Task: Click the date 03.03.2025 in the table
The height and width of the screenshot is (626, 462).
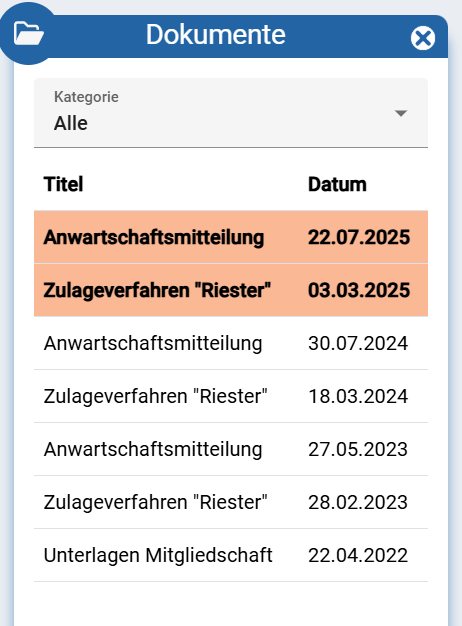Action: click(x=359, y=290)
